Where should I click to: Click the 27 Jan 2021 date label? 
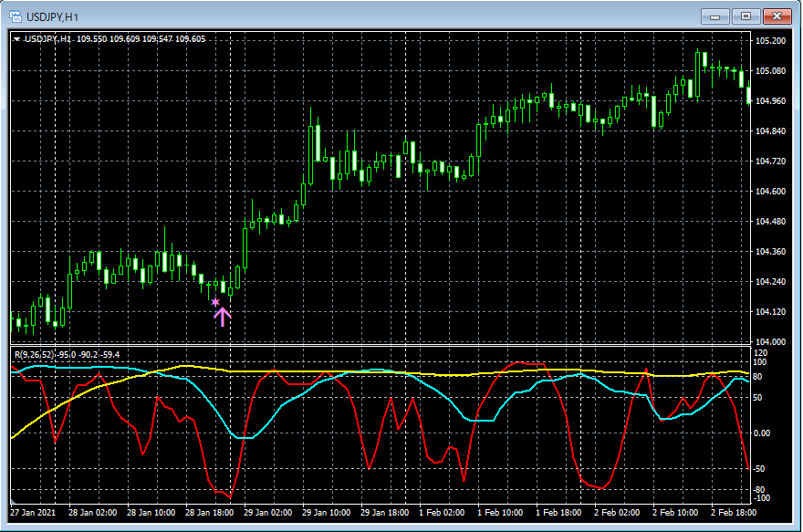pyautogui.click(x=35, y=513)
